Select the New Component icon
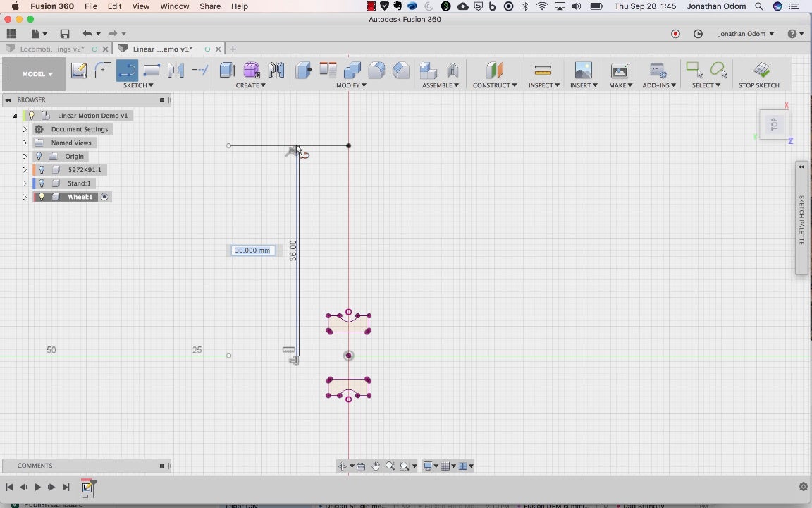Image resolution: width=812 pixels, height=508 pixels. click(x=429, y=70)
